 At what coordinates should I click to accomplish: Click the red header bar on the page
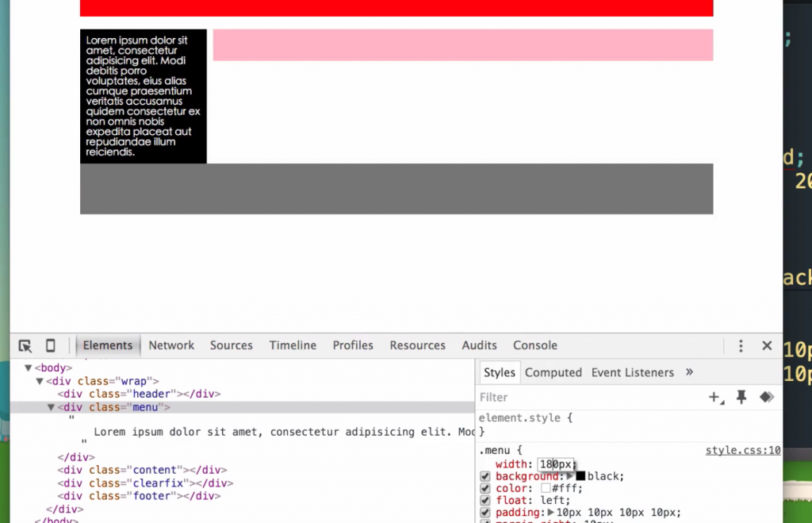pos(396,8)
